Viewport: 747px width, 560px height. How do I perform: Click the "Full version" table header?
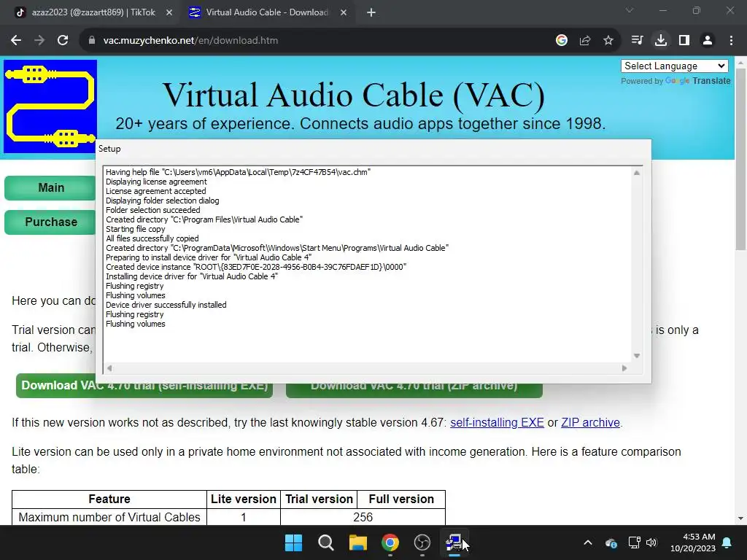click(x=401, y=499)
